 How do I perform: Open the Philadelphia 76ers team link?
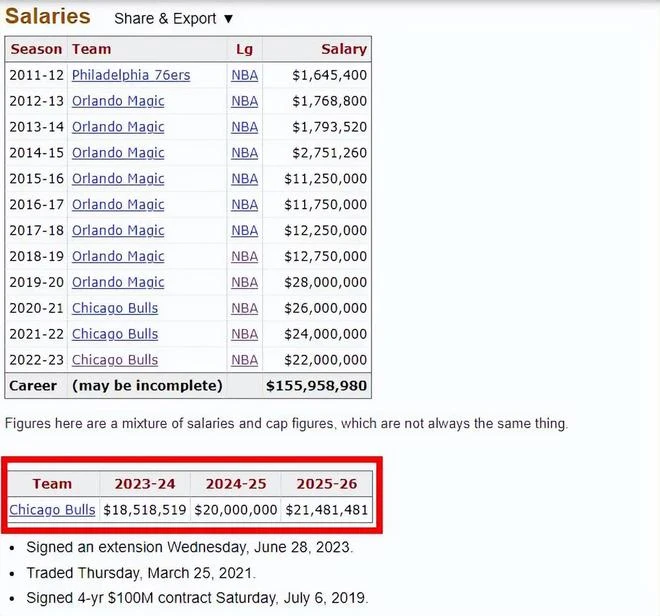pos(131,75)
